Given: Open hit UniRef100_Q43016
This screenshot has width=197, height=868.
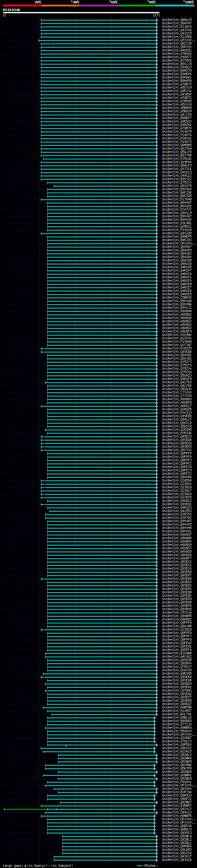Looking at the screenshot, I should 177,30.
